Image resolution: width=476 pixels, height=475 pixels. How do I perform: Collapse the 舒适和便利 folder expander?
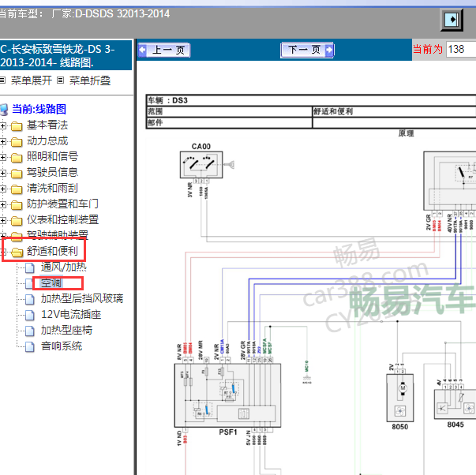[3, 252]
